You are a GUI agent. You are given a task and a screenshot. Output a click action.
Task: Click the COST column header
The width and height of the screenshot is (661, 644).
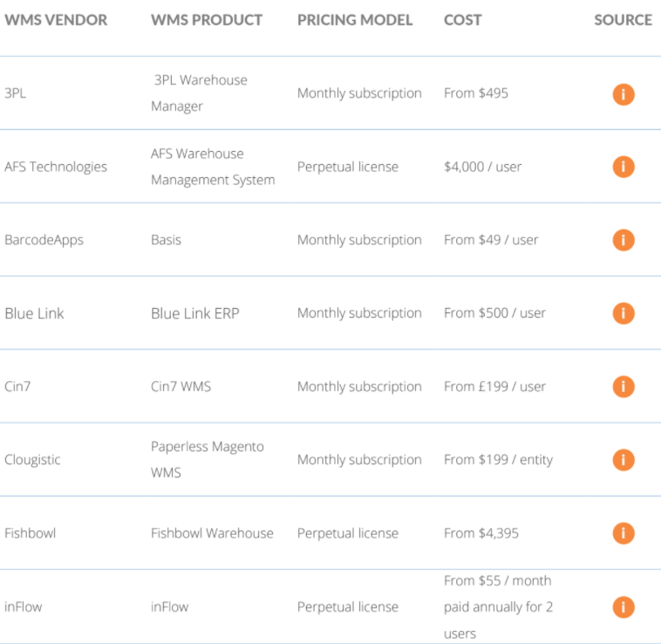click(x=462, y=20)
